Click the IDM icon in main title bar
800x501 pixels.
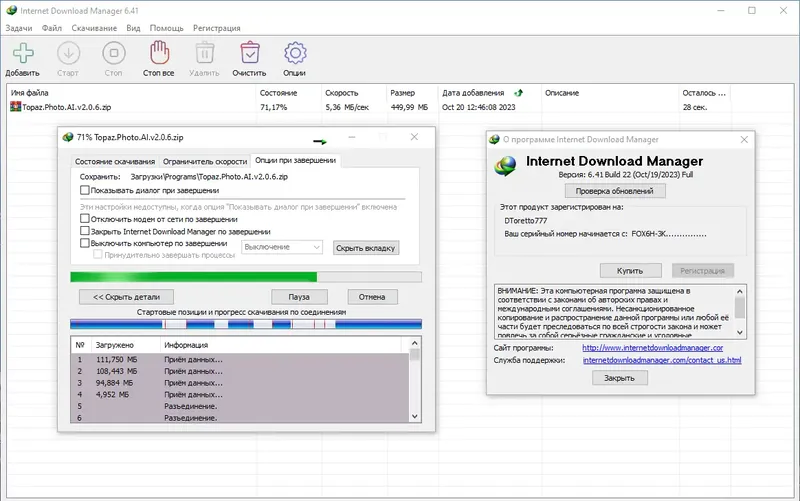(x=11, y=10)
